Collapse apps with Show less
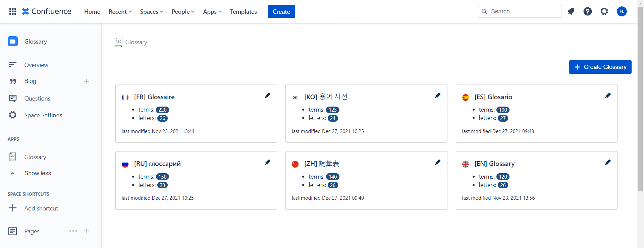644x248 pixels. click(38, 173)
